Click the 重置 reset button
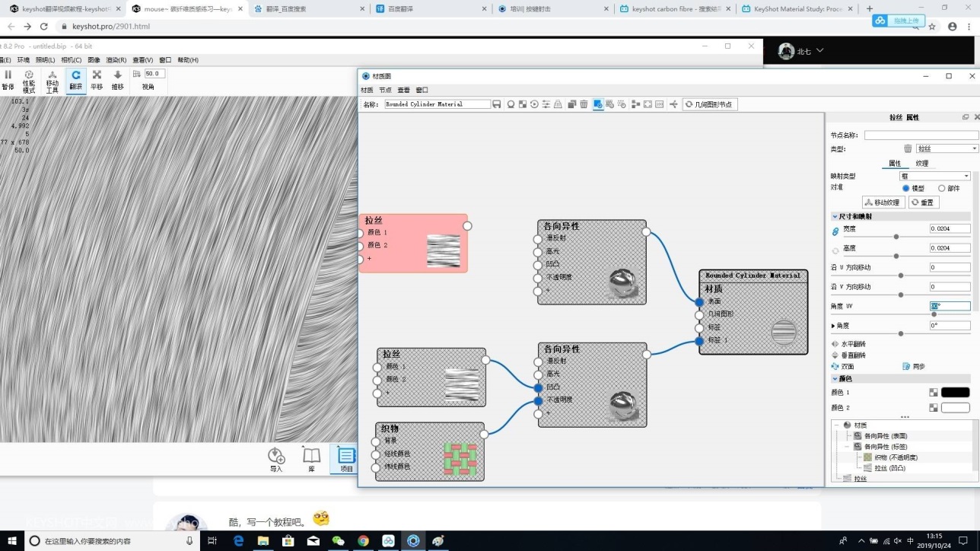980x551 pixels. click(924, 202)
